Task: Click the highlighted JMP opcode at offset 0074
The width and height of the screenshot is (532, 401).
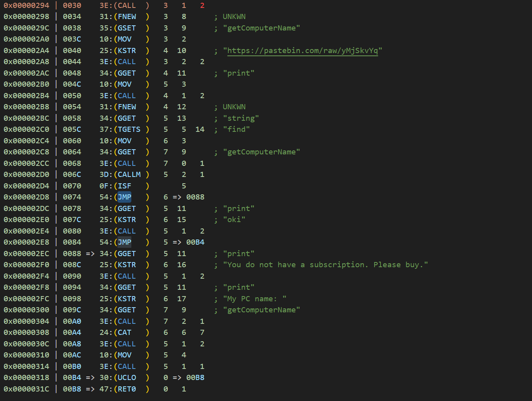Action: 124,197
